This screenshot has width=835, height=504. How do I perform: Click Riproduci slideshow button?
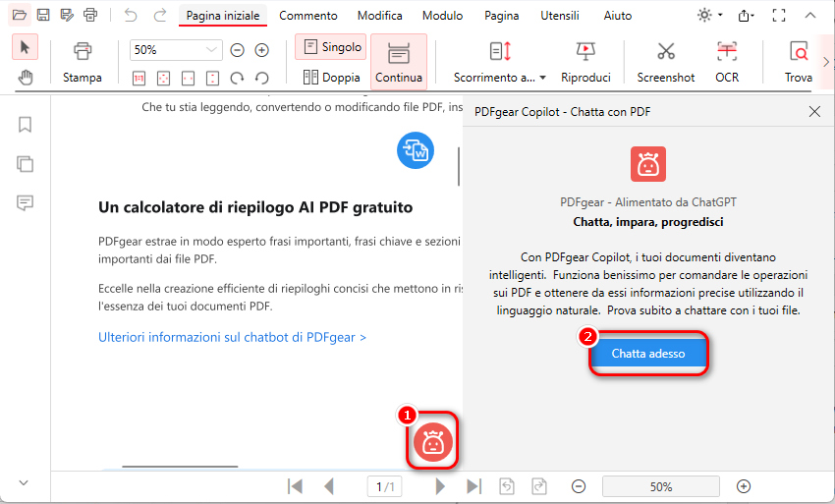(x=585, y=62)
